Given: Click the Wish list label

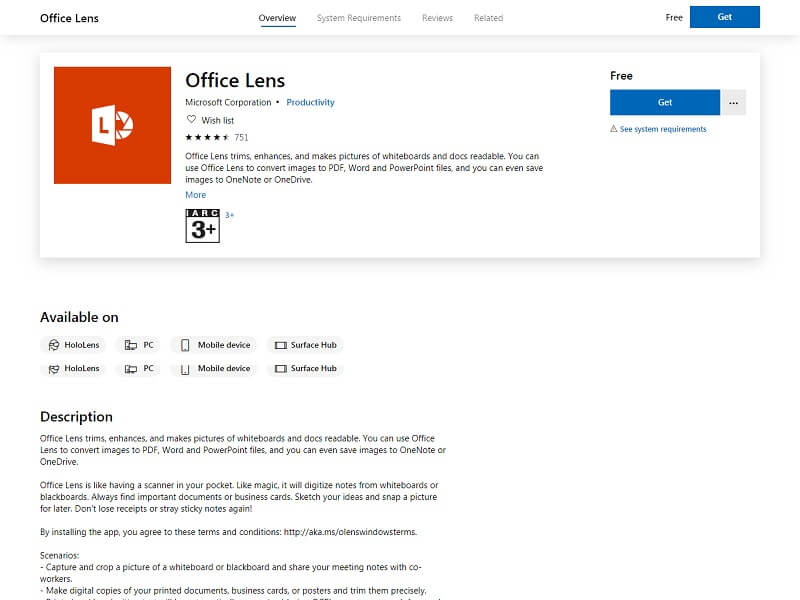Looking at the screenshot, I should tap(217, 120).
